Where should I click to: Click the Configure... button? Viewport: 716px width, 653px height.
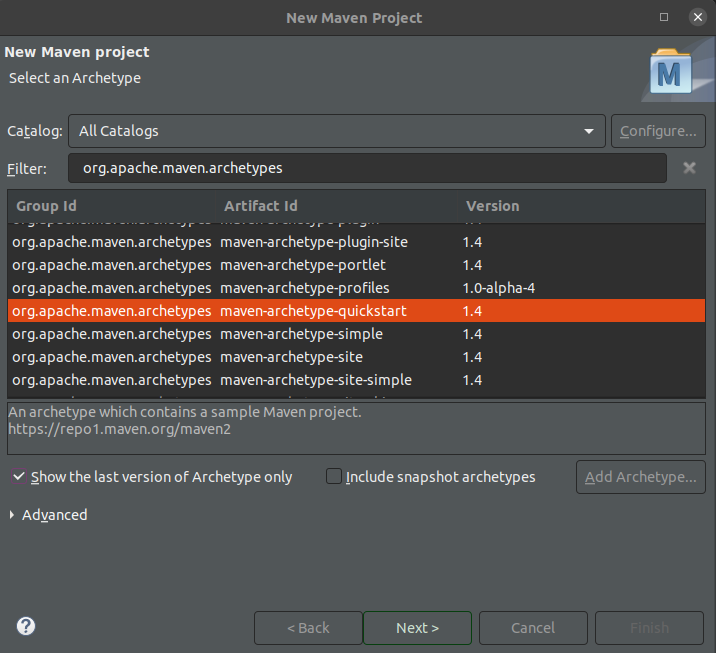point(658,131)
